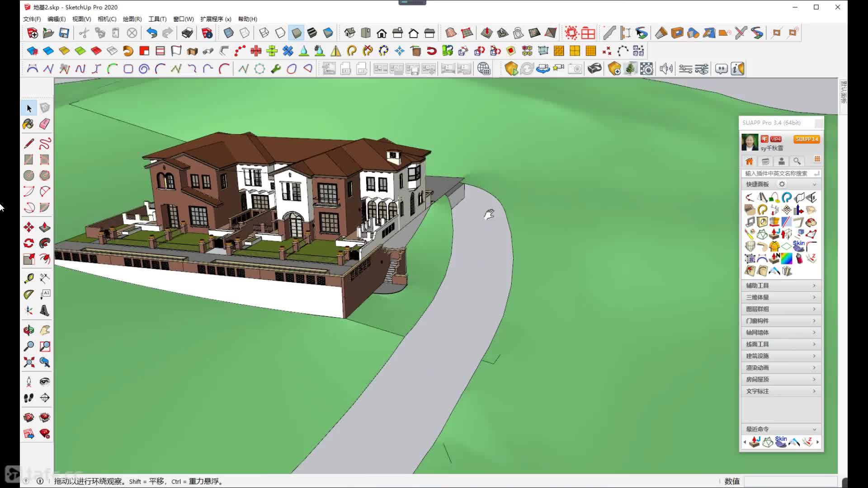Click the Save floppy disk icon

64,33
